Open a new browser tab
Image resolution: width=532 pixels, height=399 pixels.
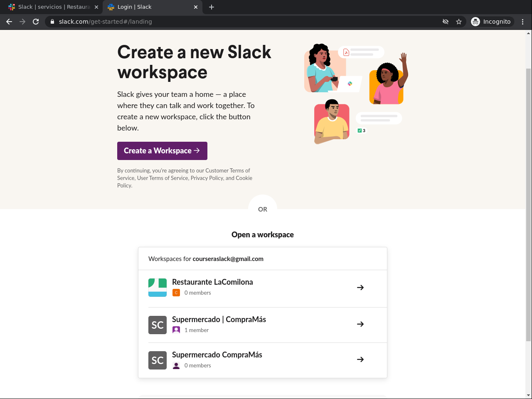click(212, 7)
